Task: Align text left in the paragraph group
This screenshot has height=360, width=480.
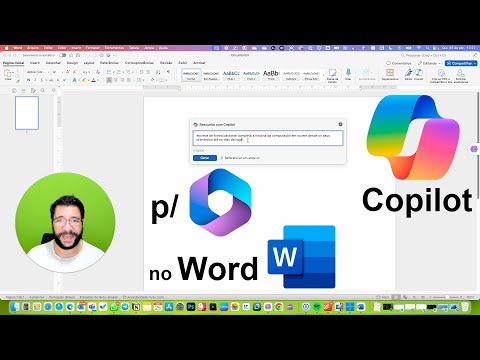Action: (109, 80)
